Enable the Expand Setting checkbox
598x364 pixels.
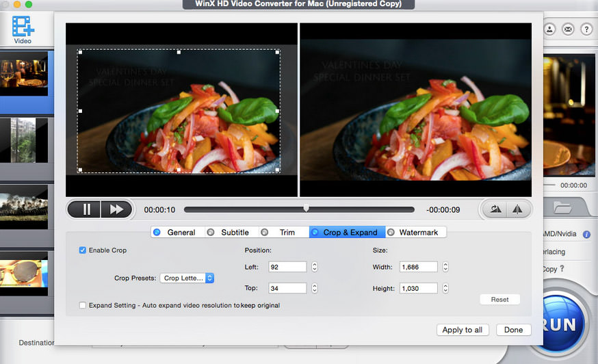(x=82, y=305)
